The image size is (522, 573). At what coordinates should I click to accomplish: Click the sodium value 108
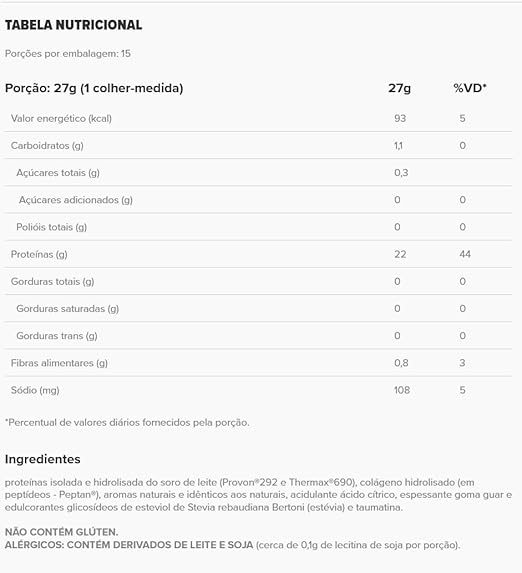pyautogui.click(x=402, y=390)
